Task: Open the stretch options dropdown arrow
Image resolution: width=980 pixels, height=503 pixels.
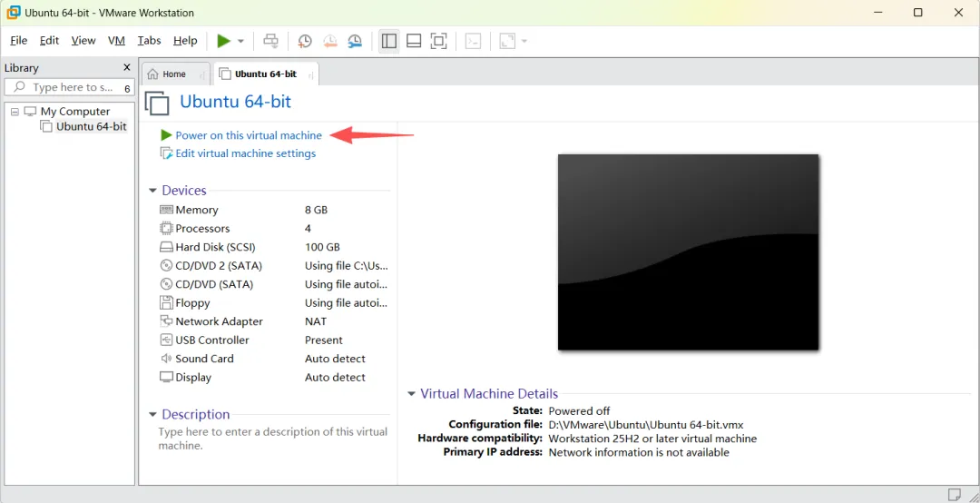Action: pos(524,41)
